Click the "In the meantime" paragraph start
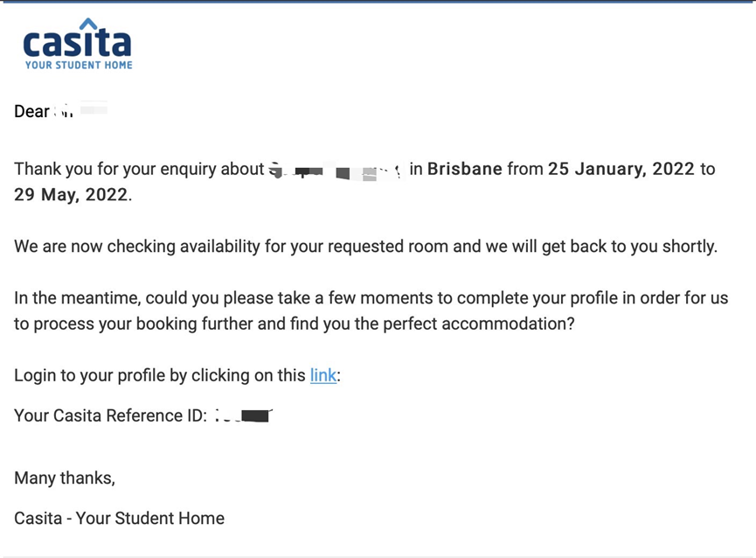Screen dimensions: 756x558 [x=67, y=297]
